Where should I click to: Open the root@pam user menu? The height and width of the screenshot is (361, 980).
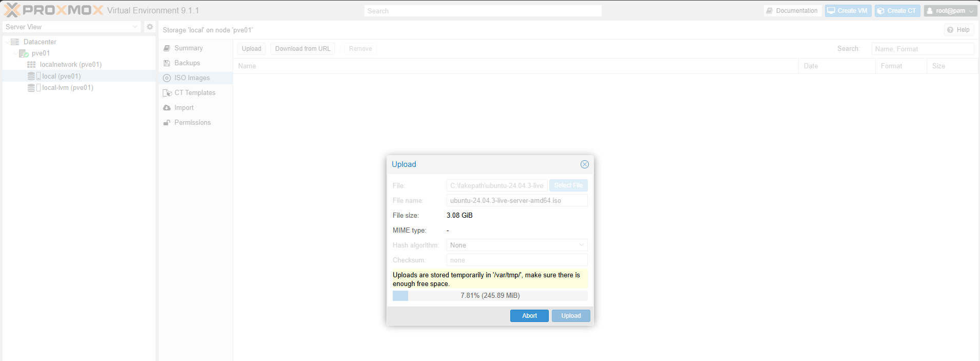pos(951,11)
